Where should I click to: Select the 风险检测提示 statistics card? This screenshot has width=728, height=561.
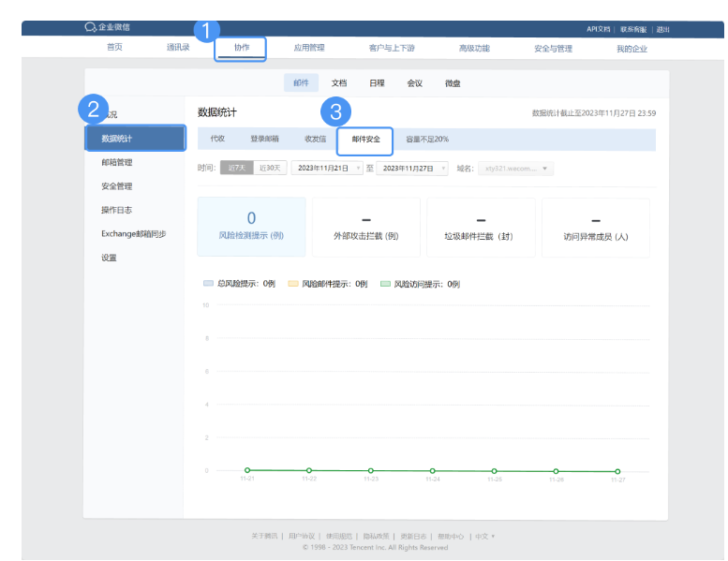(251, 226)
